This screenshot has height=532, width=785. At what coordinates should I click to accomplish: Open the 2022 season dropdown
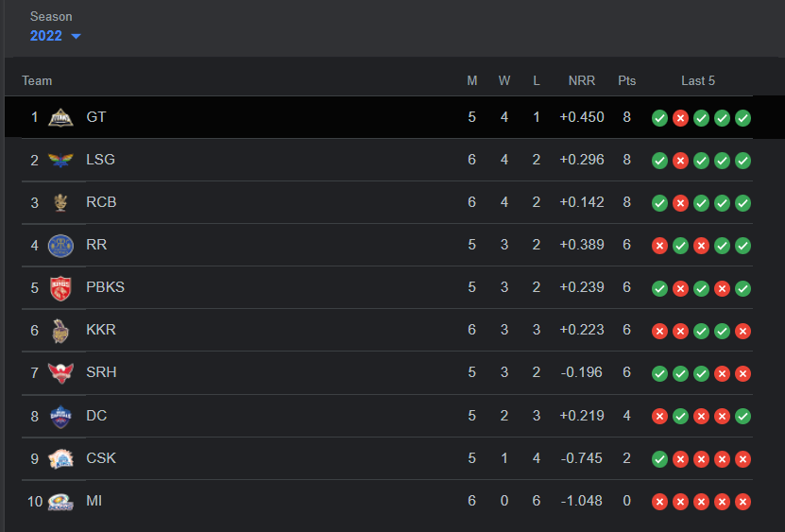(x=56, y=36)
